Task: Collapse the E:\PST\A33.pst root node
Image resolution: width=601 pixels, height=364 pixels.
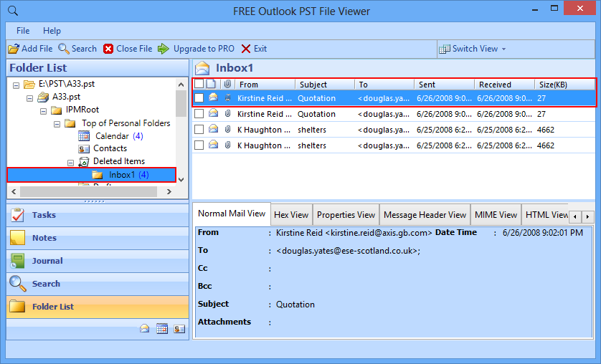Action: click(16, 85)
